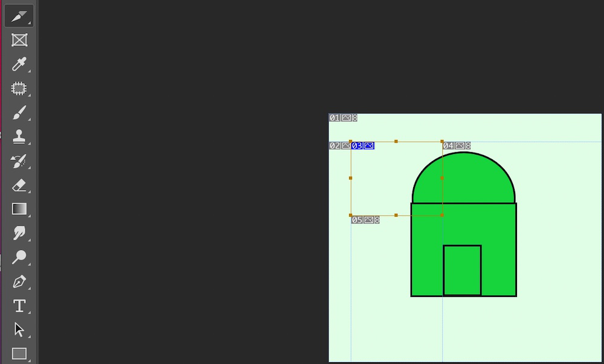Click the top-left handle of slice 03
This screenshot has height=364, width=604.
pyautogui.click(x=350, y=141)
